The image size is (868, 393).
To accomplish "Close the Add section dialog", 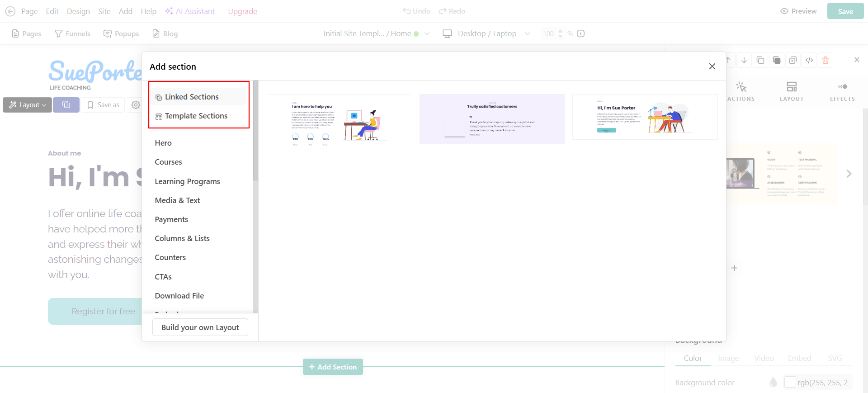I will [x=712, y=66].
